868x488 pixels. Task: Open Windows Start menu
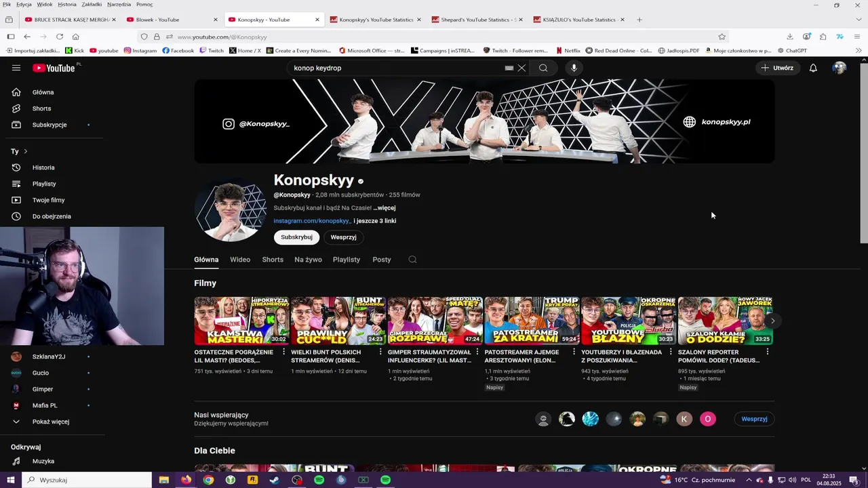[11, 480]
